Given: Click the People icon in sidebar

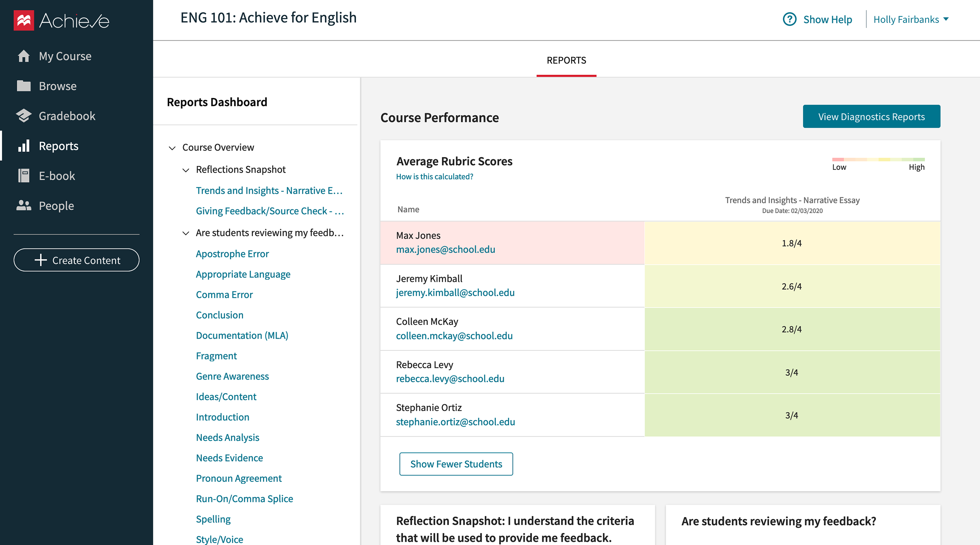Looking at the screenshot, I should [24, 206].
